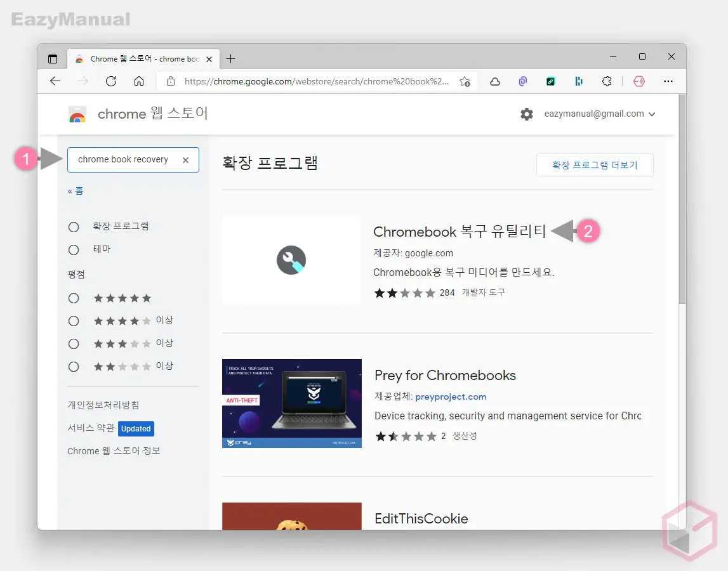The width and height of the screenshot is (728, 571).
Task: Select two stars 이상 rating radio
Action: click(74, 367)
